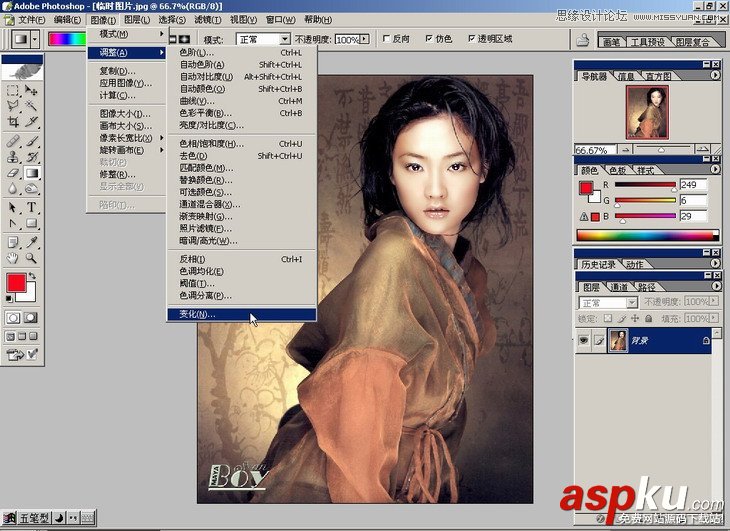
Task: Uncheck the 仿色 (Dither) checkbox
Action: tap(428, 39)
